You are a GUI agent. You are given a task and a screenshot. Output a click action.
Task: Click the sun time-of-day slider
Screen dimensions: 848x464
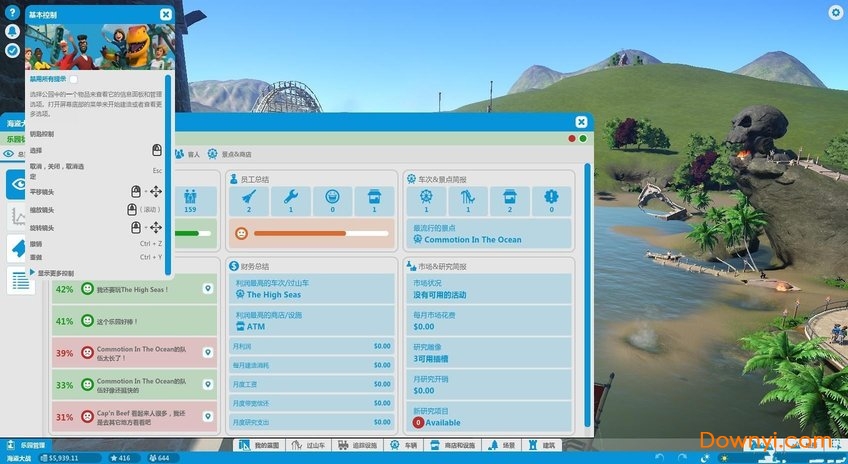click(725, 458)
